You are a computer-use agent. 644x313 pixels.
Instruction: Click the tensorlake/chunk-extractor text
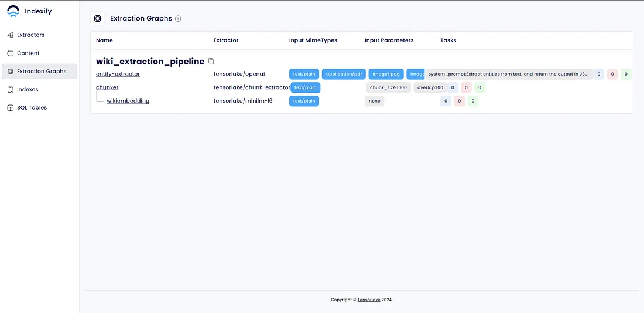click(252, 87)
